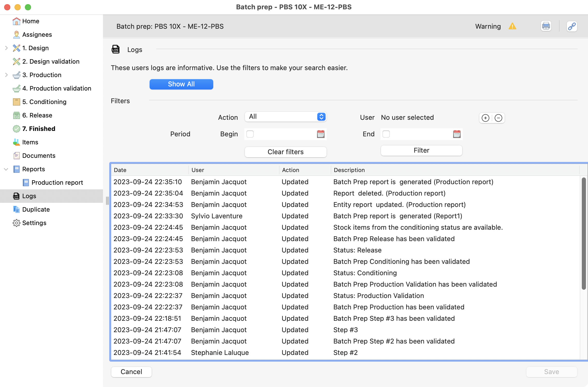Select 7. Finished in sidebar
Viewport: 588px width, 387px height.
point(39,129)
